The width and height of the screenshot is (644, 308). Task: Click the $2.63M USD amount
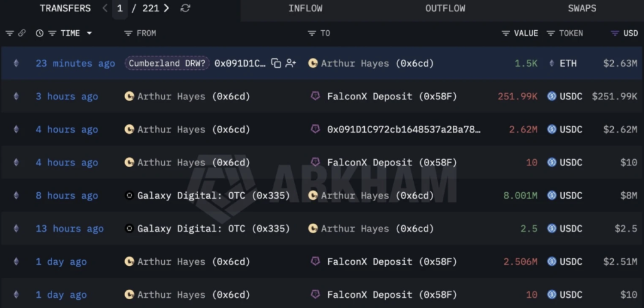click(620, 63)
